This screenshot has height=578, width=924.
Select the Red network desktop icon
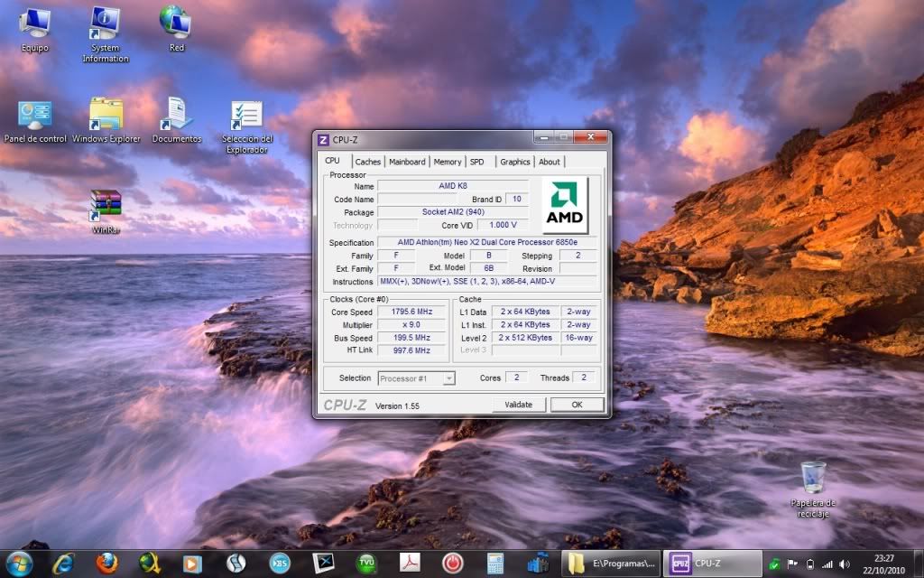coord(176,28)
